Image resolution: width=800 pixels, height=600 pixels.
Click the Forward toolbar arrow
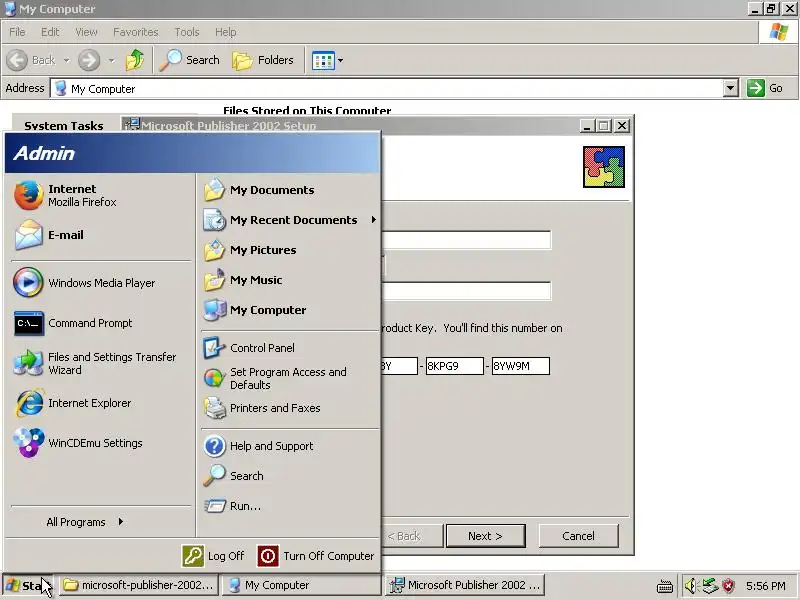[x=89, y=60]
